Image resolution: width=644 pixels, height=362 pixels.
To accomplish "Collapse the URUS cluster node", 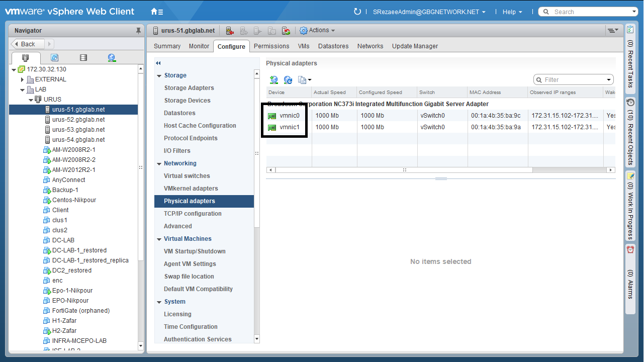I will click(31, 100).
